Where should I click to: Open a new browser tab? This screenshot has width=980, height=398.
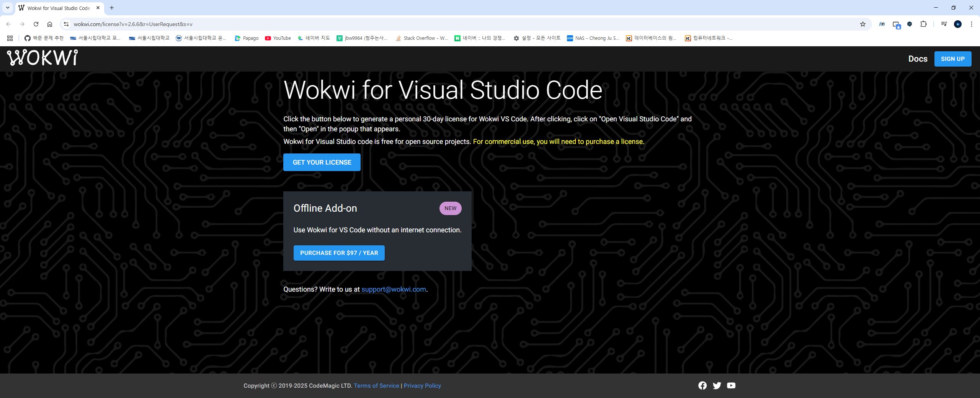click(112, 8)
